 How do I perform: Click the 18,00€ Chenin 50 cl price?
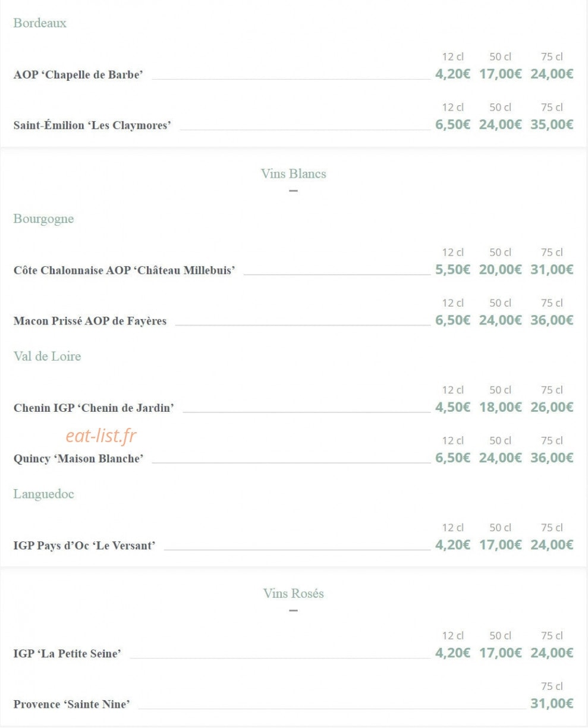coord(500,406)
